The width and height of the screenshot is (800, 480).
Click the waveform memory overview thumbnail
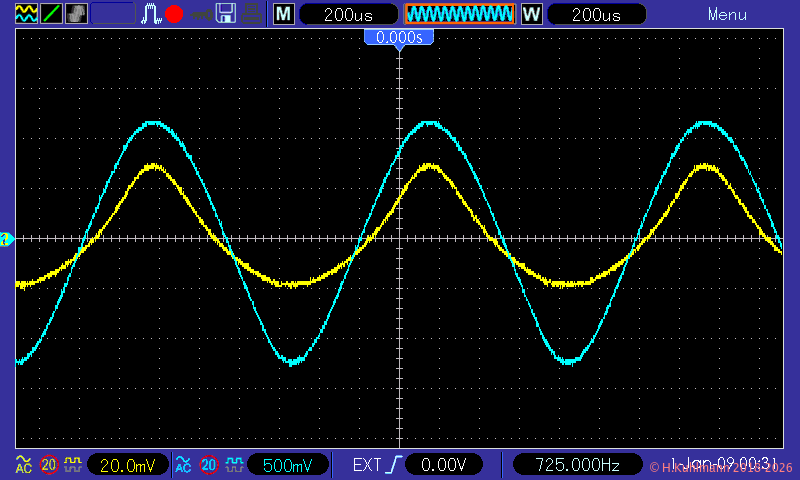pyautogui.click(x=459, y=14)
